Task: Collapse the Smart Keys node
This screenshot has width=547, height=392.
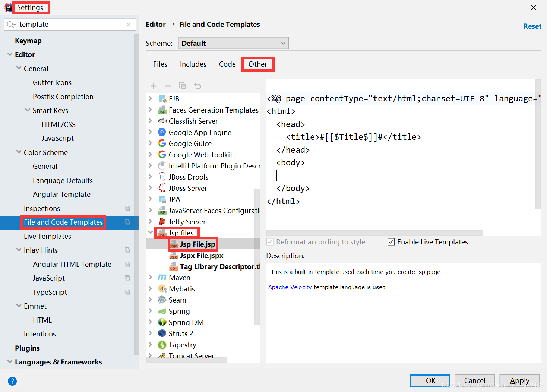Action: 28,110
